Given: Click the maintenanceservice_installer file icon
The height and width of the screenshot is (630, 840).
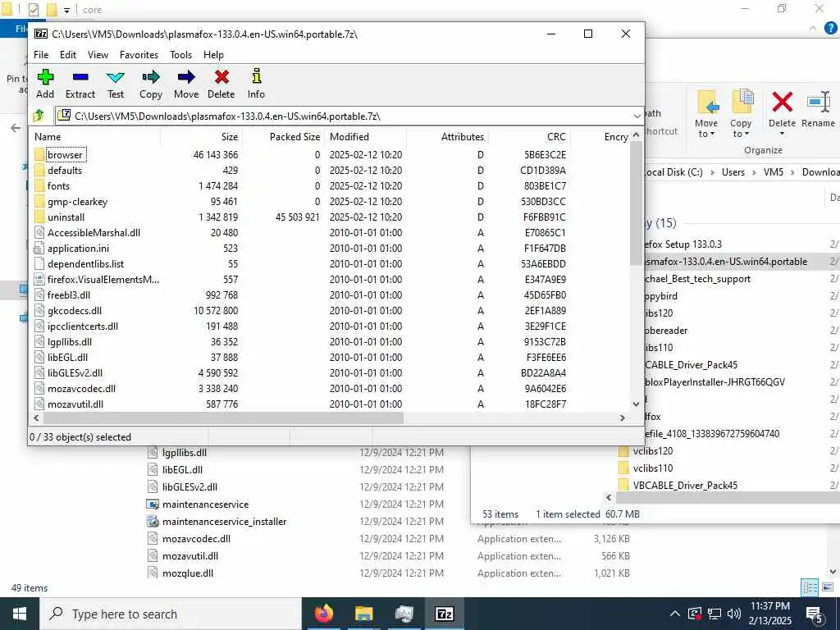Looking at the screenshot, I should (x=153, y=521).
